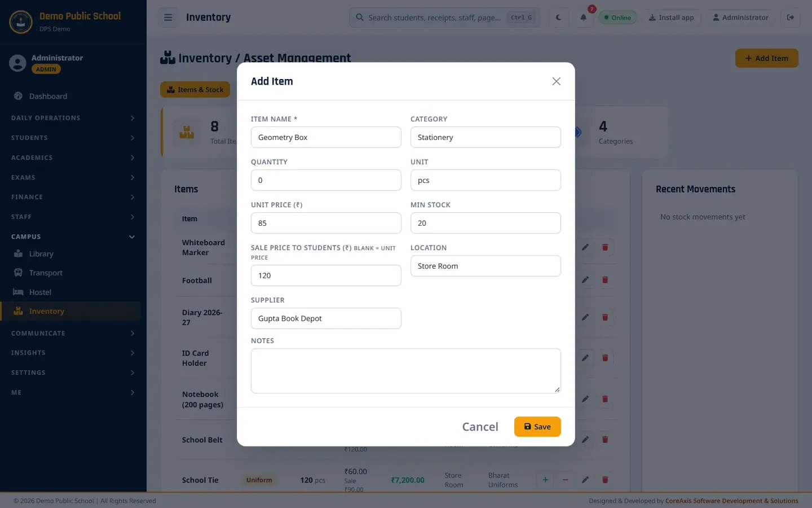Increase stock for School Tie
Screen dimensions: 812x508
coord(545,480)
